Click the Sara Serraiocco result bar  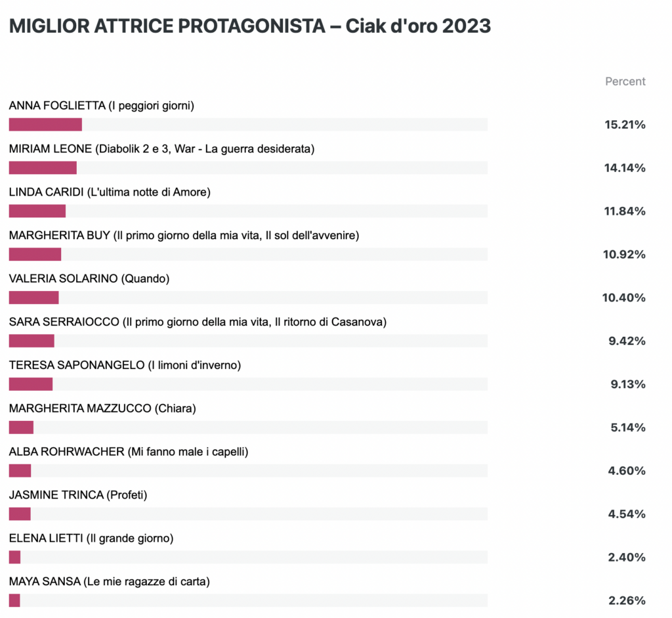[248, 341]
